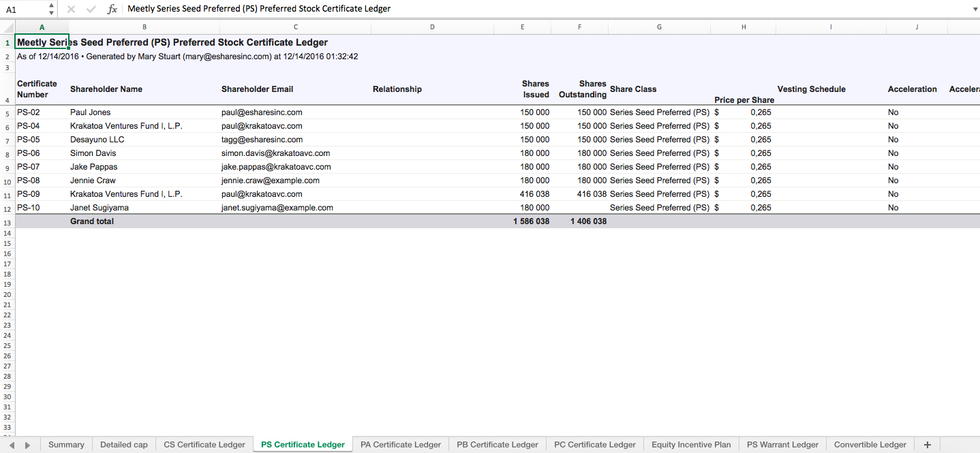Select the PS-02 certificate cell

[x=42, y=112]
